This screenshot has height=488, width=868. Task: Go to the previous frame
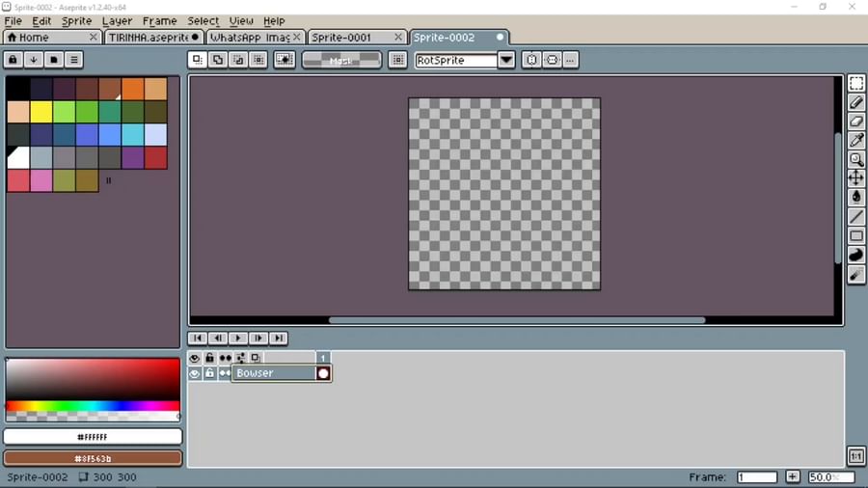(x=218, y=339)
